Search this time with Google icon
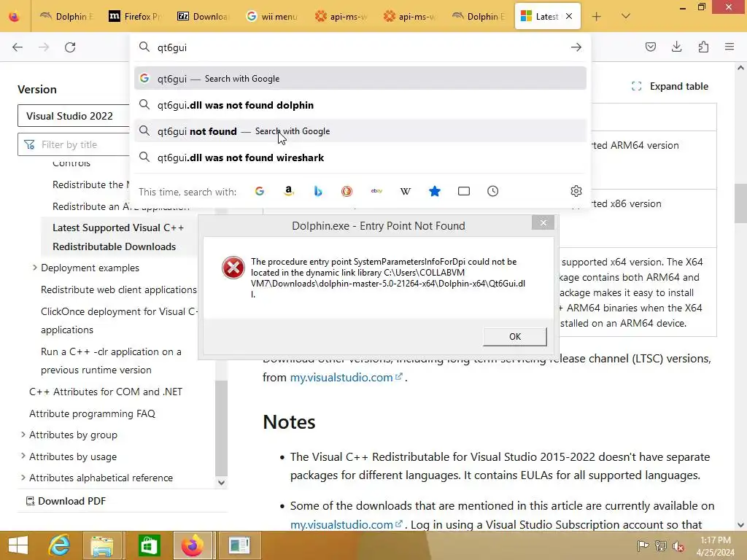Viewport: 747px width, 560px height. tap(260, 192)
